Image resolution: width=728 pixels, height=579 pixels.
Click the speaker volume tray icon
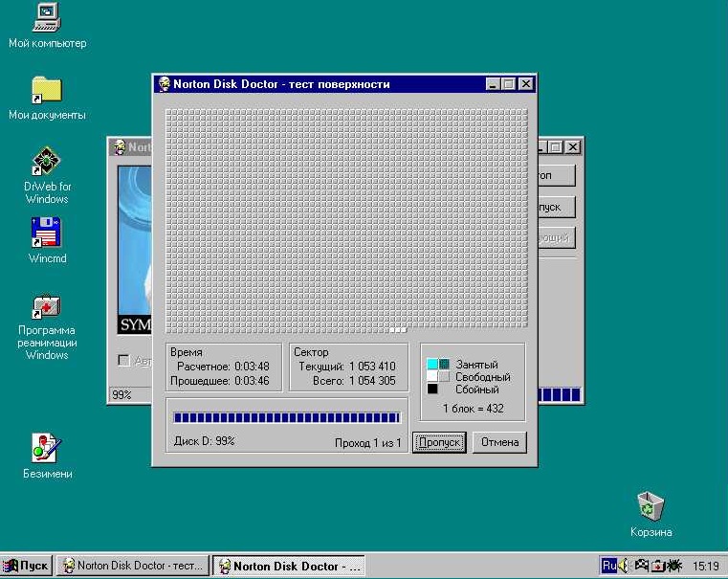coord(624,566)
